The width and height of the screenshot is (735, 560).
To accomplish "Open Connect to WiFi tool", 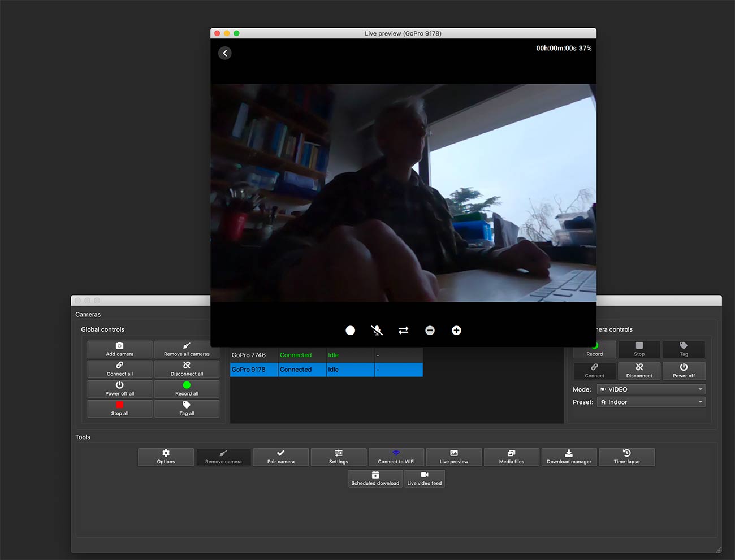I will tap(396, 457).
